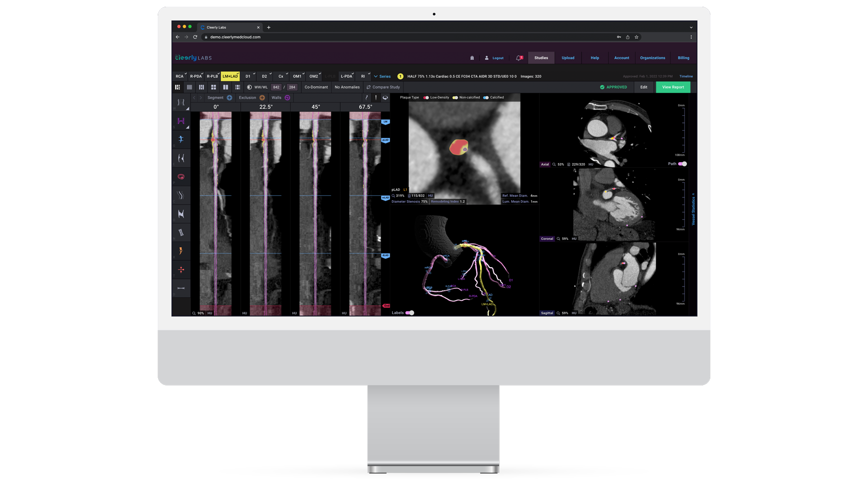
Task: Add a new Segment with plus icon
Action: coord(230,98)
